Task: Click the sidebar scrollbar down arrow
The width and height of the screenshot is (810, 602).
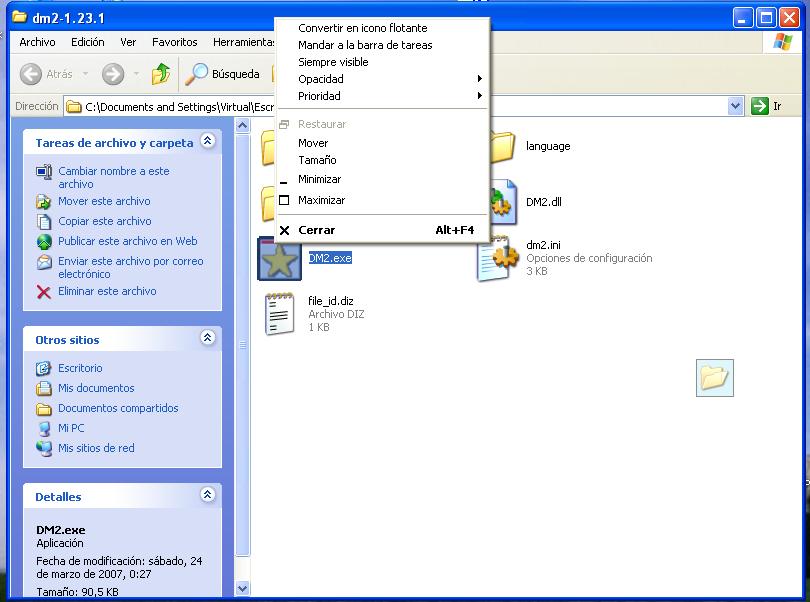Action: [242, 588]
